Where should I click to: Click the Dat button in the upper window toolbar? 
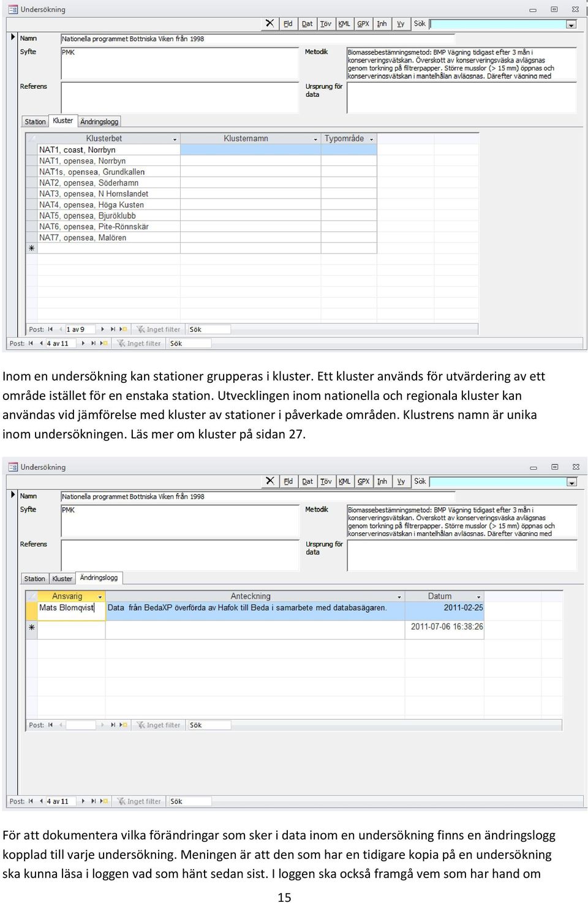[x=307, y=24]
